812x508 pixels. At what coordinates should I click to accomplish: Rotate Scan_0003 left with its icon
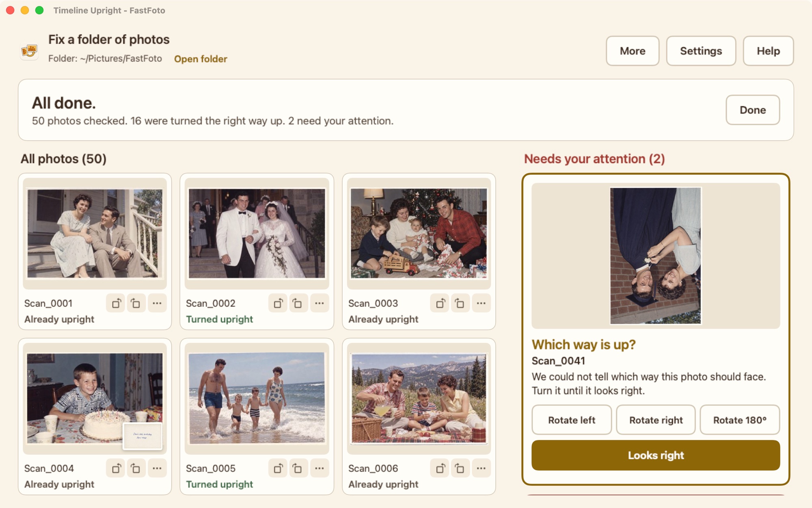[440, 303]
